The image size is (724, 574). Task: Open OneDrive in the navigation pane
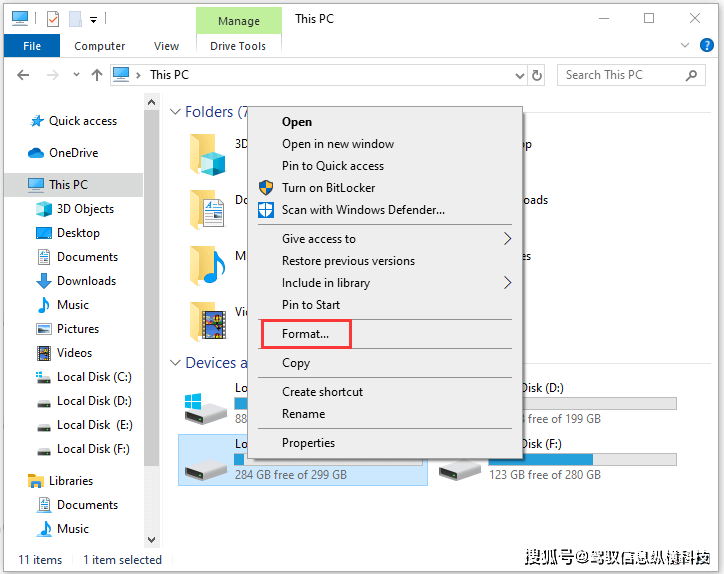tap(73, 153)
